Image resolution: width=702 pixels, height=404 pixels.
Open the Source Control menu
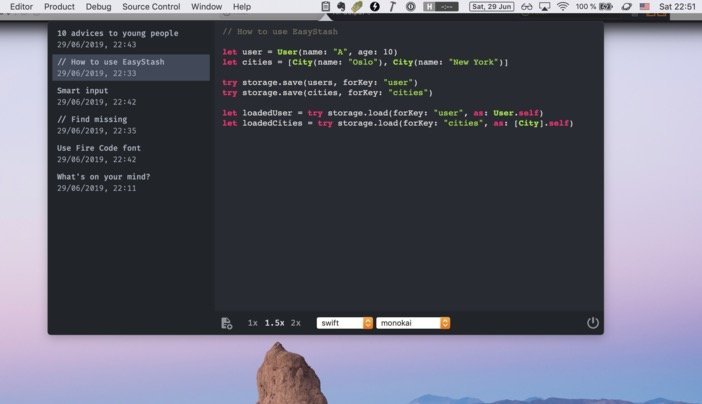coord(151,7)
